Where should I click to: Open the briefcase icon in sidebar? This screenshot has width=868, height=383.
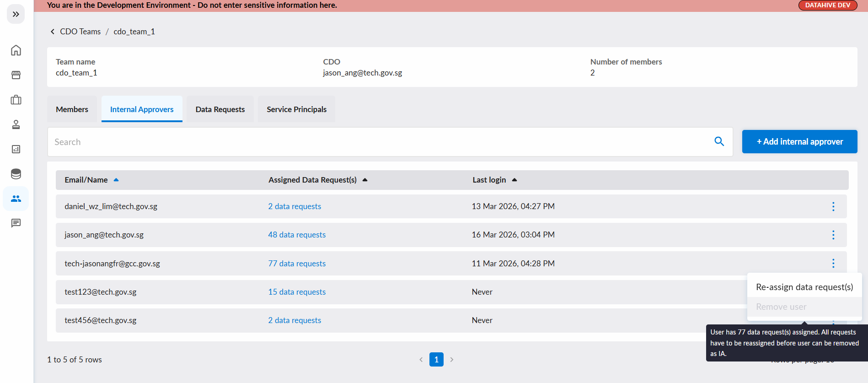click(x=16, y=100)
